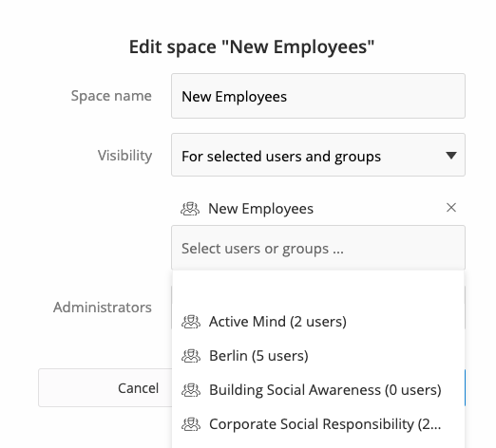Click the group icon next to Berlin
This screenshot has width=496, height=448.
[191, 356]
